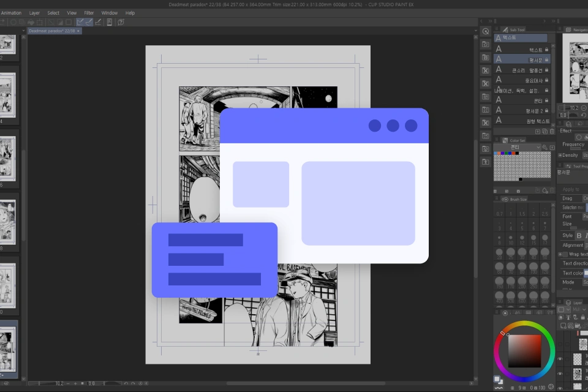Select the main color indicator swatch
This screenshot has height=392, width=588.
coord(497,379)
